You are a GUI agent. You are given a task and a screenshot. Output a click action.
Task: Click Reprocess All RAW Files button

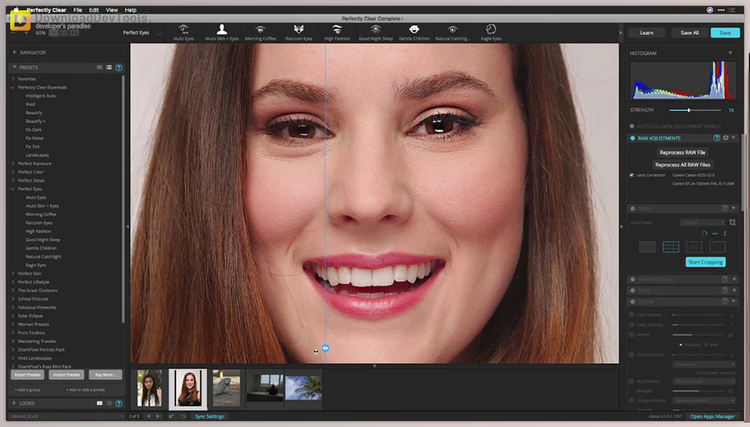click(x=683, y=164)
